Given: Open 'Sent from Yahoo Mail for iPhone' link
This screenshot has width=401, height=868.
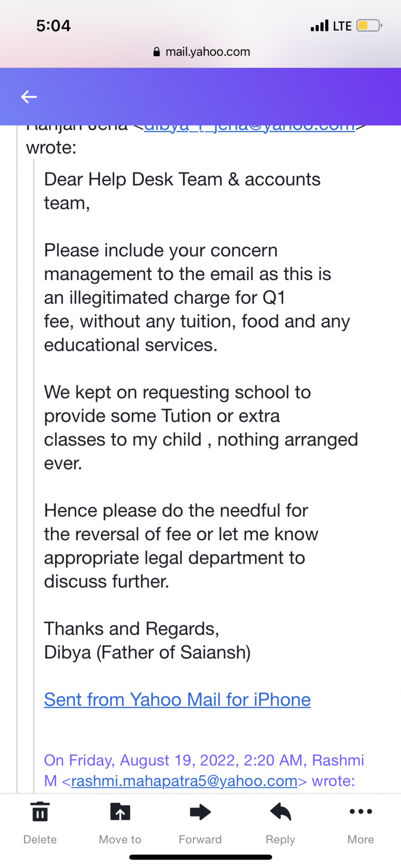Looking at the screenshot, I should [x=177, y=700].
